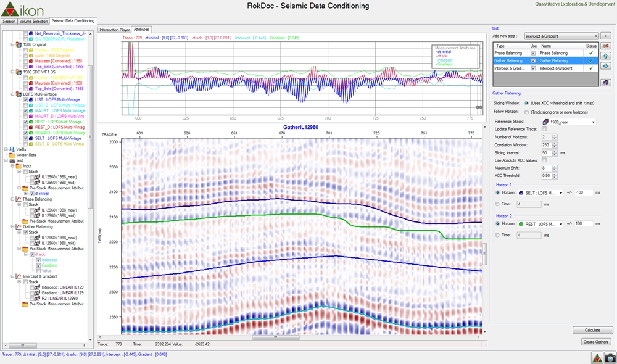Enable the Update Reference Trace checkbox
This screenshot has width=617, height=364.
[544, 129]
